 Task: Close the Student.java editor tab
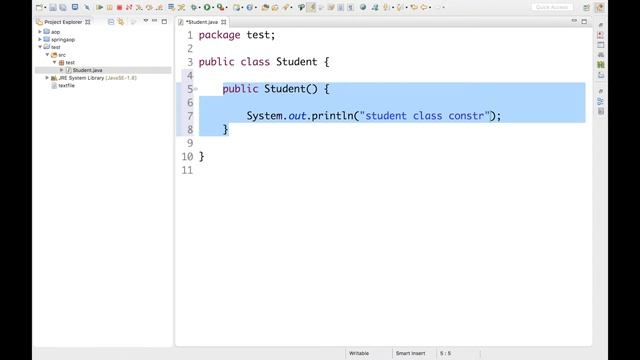coord(224,22)
